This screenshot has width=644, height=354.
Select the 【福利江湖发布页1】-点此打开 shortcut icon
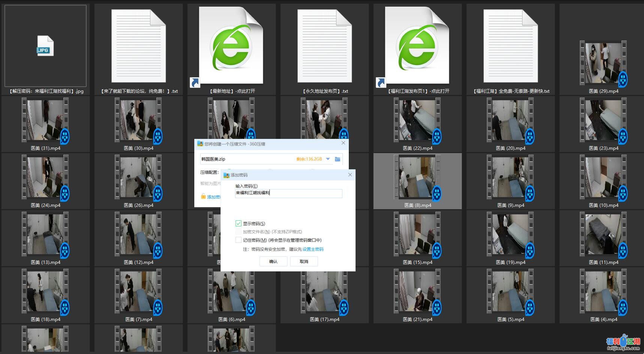click(417, 45)
